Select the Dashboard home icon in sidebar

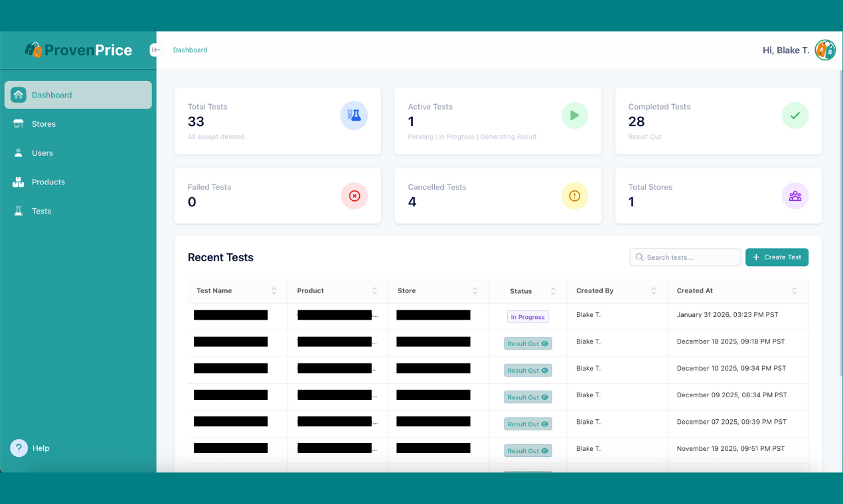pyautogui.click(x=19, y=94)
